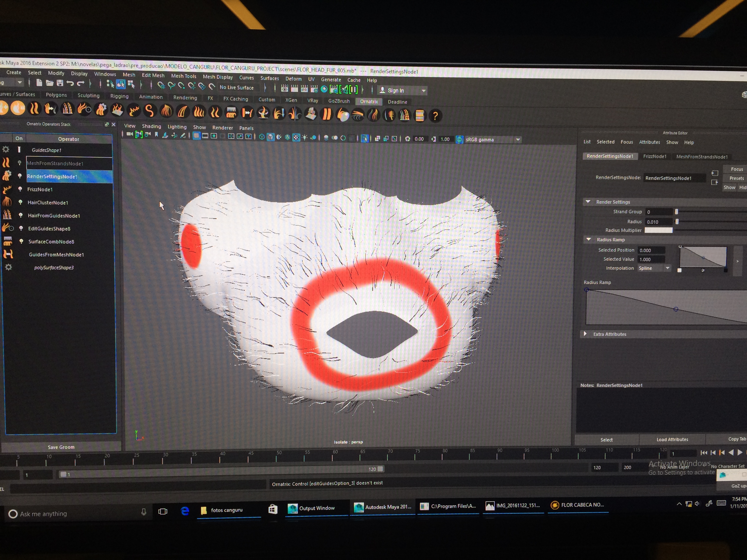Toggle the viewport grid display button
The width and height of the screenshot is (747, 560).
click(x=196, y=136)
